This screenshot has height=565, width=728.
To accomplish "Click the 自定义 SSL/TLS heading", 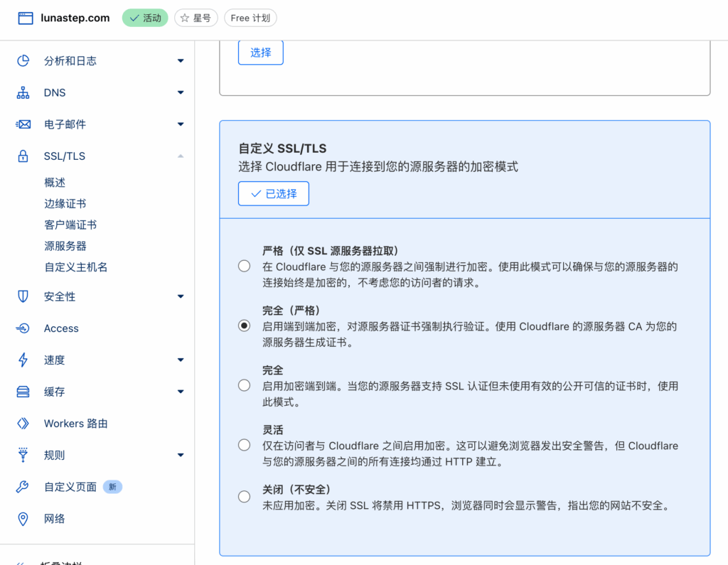I will tap(282, 149).
